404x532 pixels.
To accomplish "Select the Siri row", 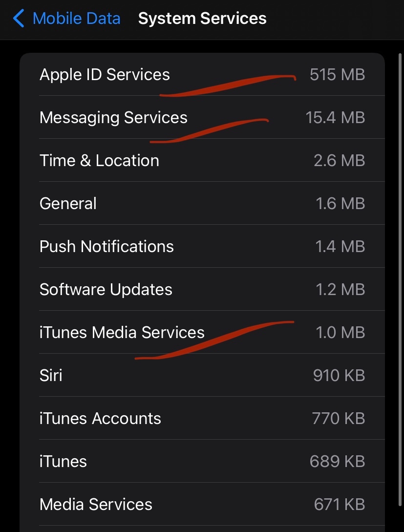I will 51,376.
